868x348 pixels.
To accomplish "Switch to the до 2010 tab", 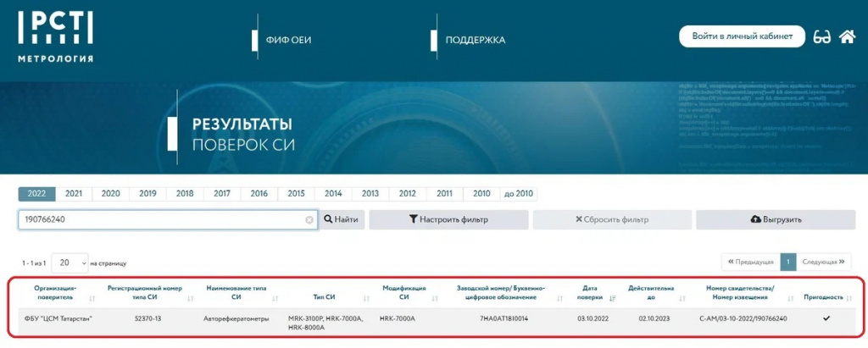I will (x=519, y=194).
